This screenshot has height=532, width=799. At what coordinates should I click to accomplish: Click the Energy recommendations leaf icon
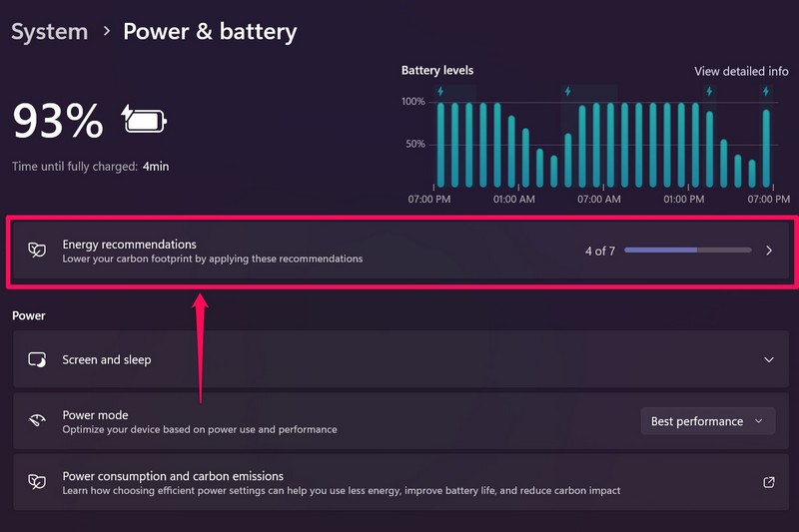36,251
